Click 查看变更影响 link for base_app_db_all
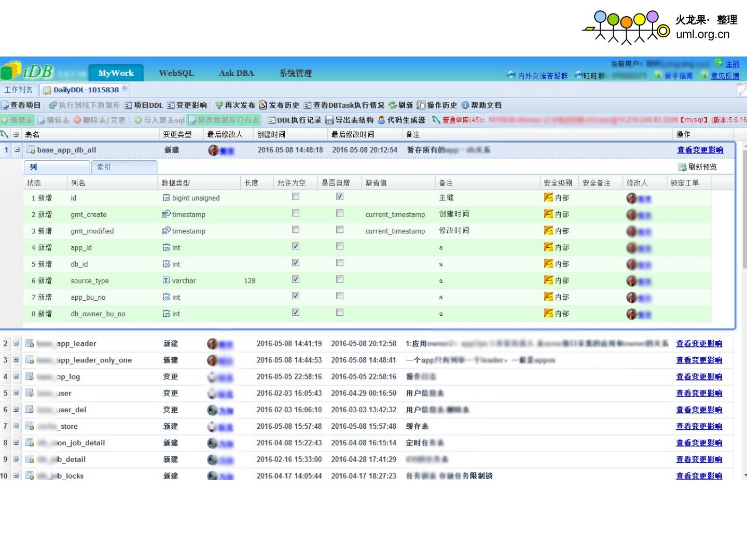747x560 pixels. (x=700, y=150)
